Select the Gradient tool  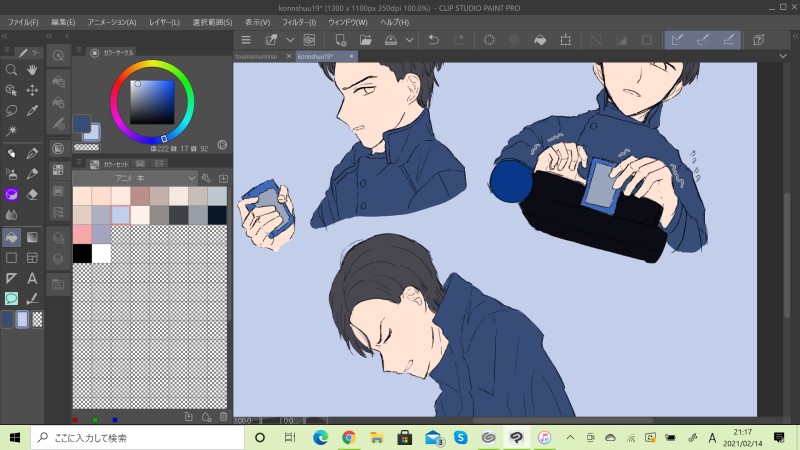[x=32, y=237]
